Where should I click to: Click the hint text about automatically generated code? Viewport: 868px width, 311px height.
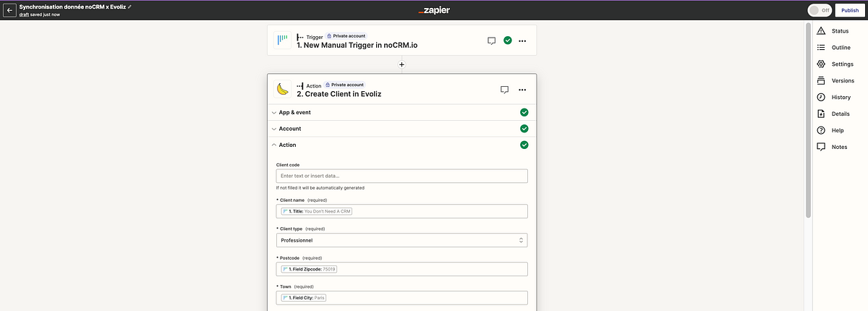[320, 187]
